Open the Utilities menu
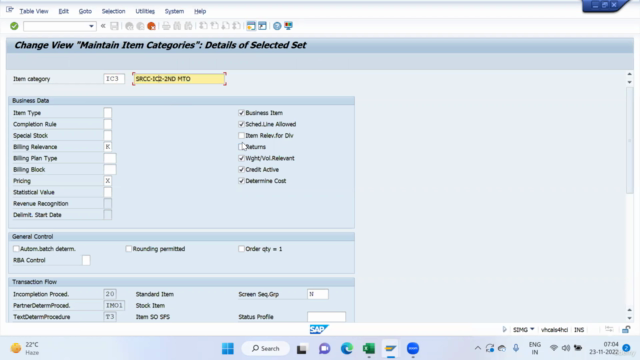The width and height of the screenshot is (640, 360). [x=145, y=11]
